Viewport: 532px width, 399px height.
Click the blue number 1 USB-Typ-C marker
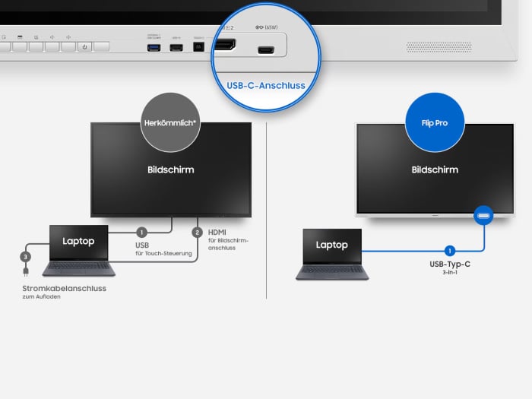click(x=449, y=250)
